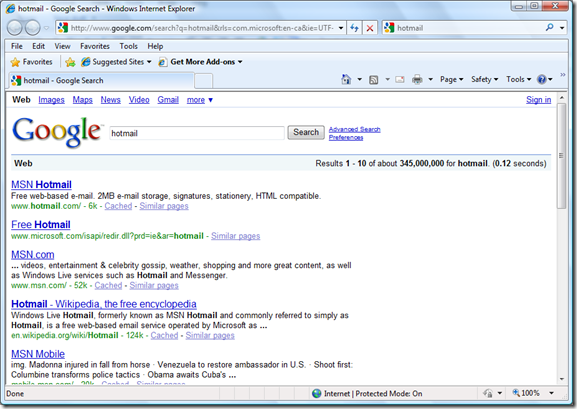The height and width of the screenshot is (409, 577).
Task: Open the Home page icon
Action: click(x=346, y=80)
